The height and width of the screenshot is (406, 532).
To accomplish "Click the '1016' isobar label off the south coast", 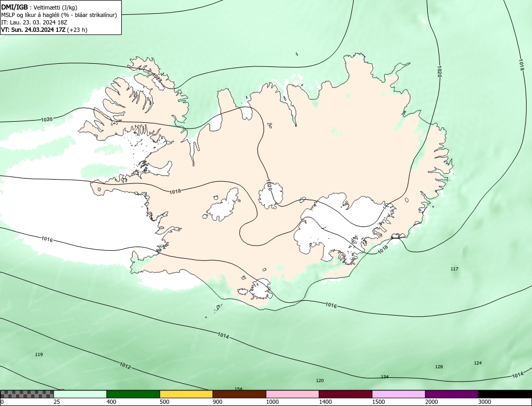I will click(331, 306).
